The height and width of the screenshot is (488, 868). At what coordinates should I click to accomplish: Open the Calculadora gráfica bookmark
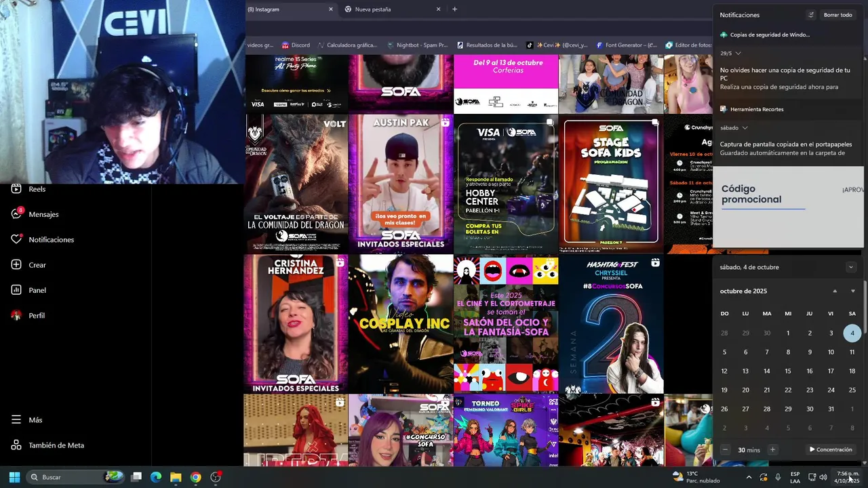pyautogui.click(x=347, y=45)
